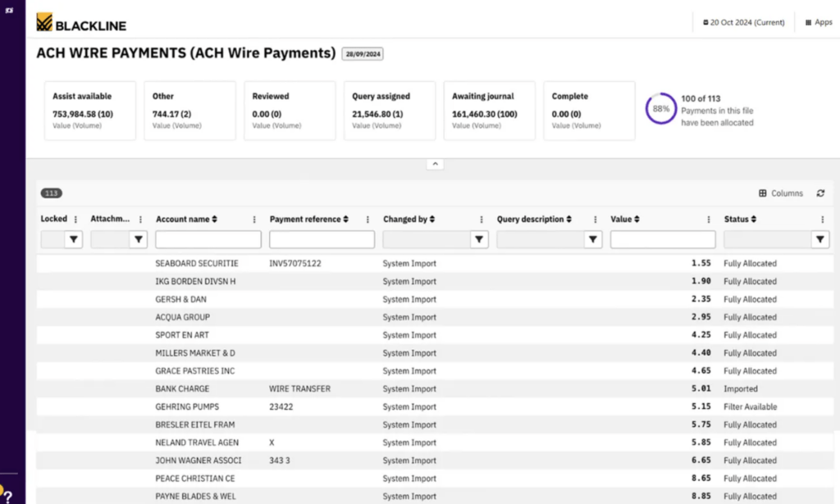Open the Apps grid menu
The height and width of the screenshot is (504, 840).
(819, 22)
